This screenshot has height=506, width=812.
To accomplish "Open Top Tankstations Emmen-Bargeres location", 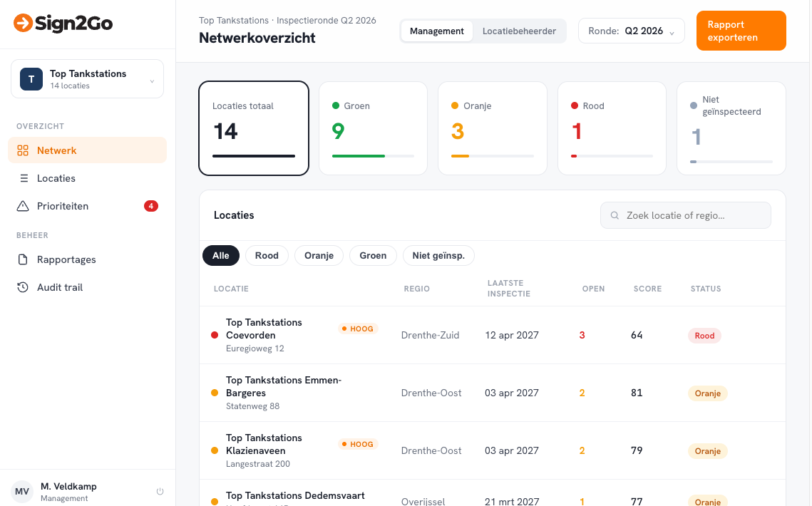I will 493,393.
